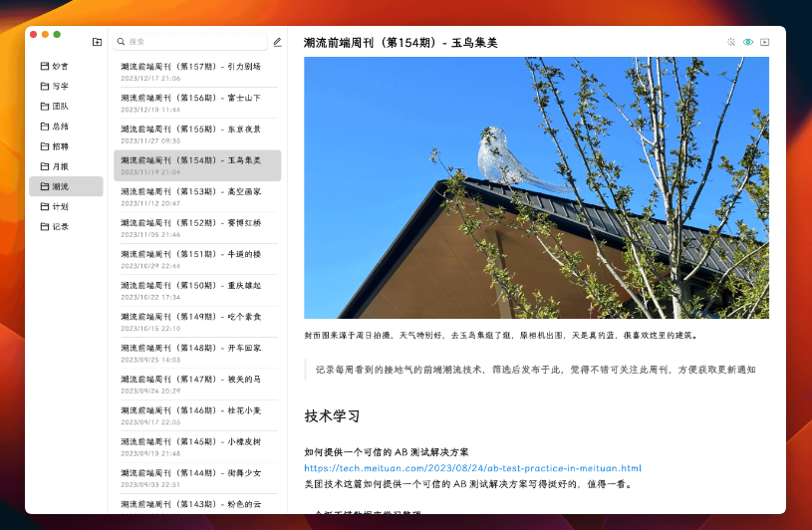Open the 总结 folder
The width and height of the screenshot is (812, 530).
click(66, 127)
